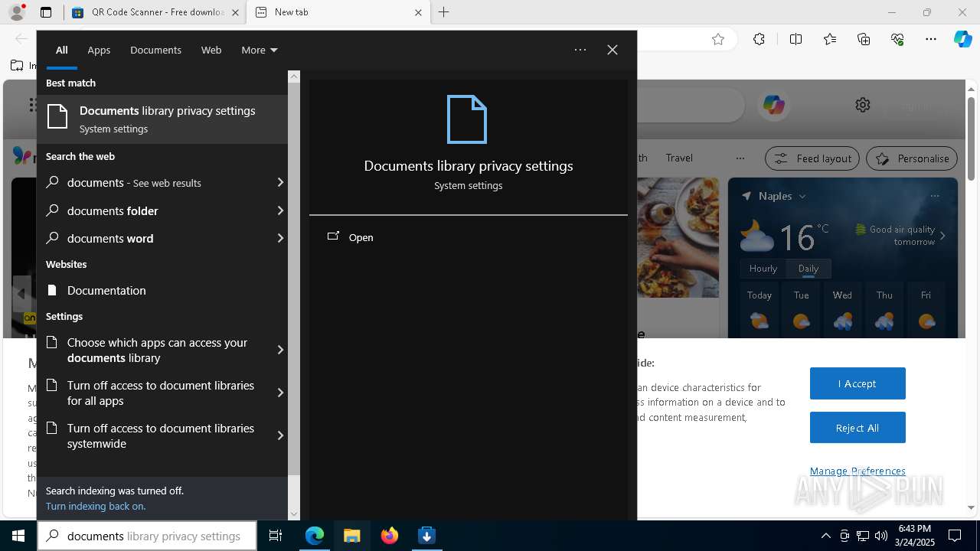Click I Accept cookie button
The width and height of the screenshot is (980, 551).
click(857, 383)
